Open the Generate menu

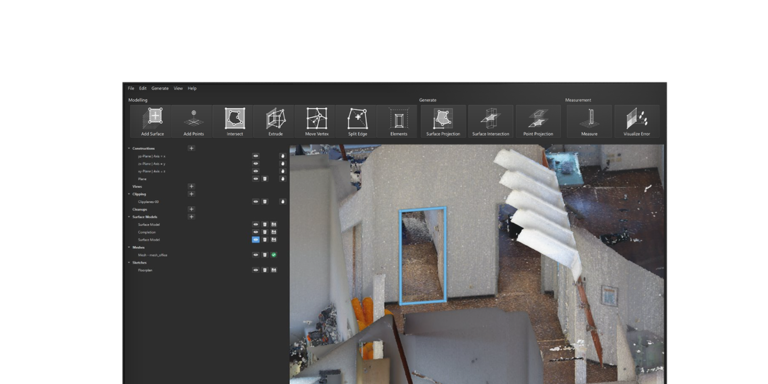point(160,89)
